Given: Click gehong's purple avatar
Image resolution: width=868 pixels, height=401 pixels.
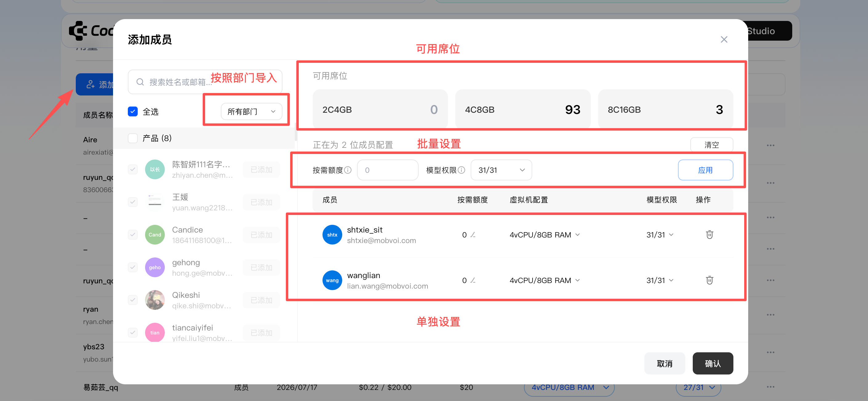Looking at the screenshot, I should click(x=155, y=267).
